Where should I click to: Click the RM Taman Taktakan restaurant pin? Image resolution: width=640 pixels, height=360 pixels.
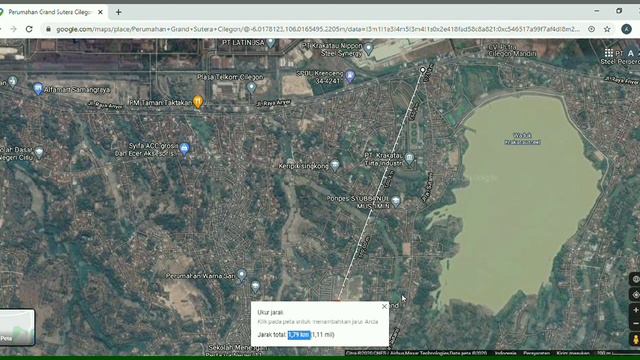(198, 102)
